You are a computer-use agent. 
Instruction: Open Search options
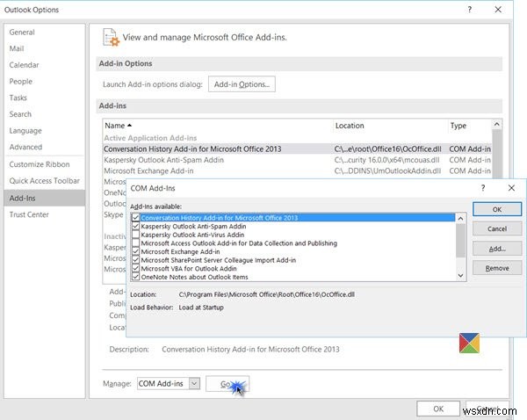tap(20, 114)
